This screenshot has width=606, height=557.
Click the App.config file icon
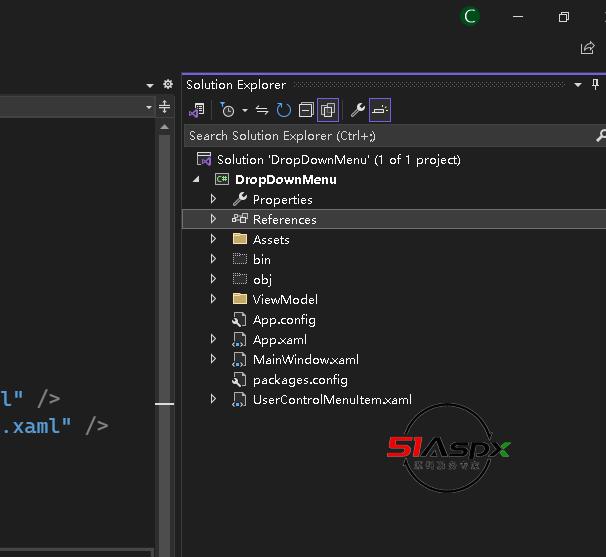click(x=239, y=320)
